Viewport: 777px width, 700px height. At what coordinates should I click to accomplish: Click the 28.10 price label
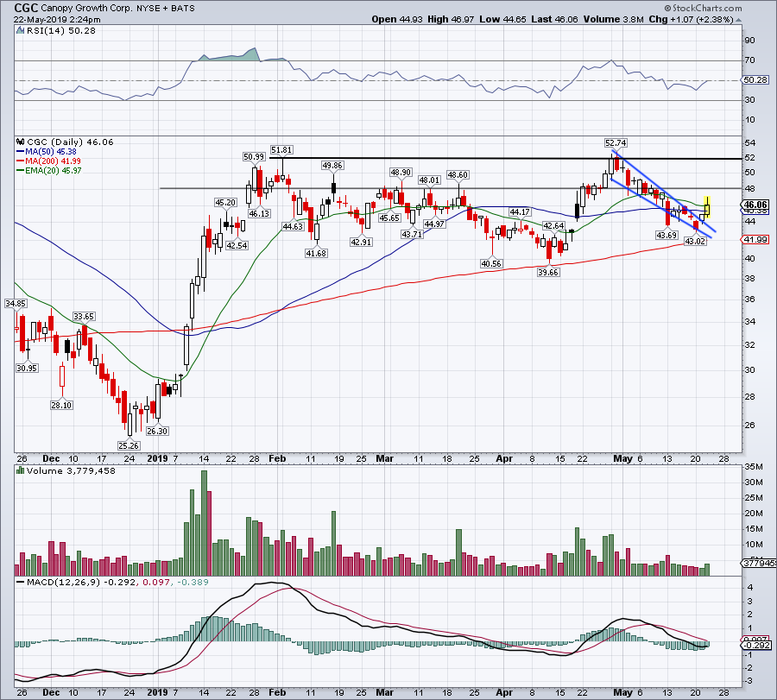[x=61, y=405]
